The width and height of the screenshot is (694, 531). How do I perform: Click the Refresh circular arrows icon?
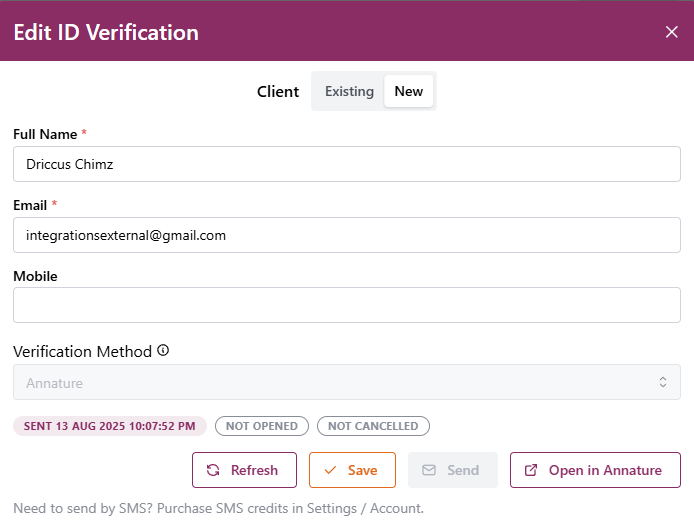[213, 470]
